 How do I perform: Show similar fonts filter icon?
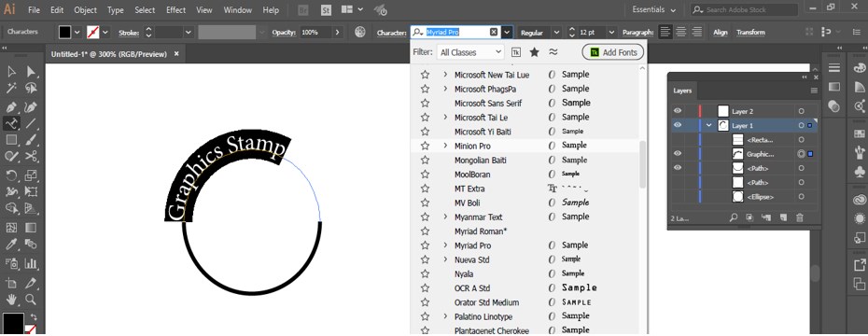[553, 52]
